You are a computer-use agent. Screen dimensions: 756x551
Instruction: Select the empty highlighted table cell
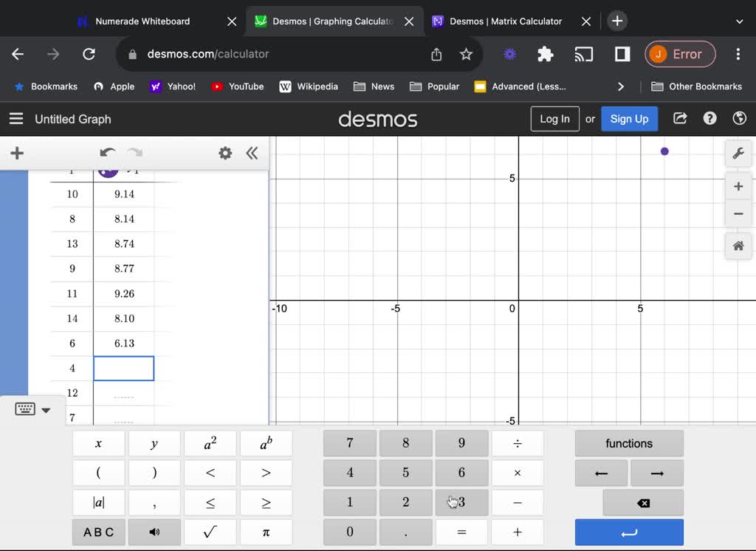(x=123, y=368)
